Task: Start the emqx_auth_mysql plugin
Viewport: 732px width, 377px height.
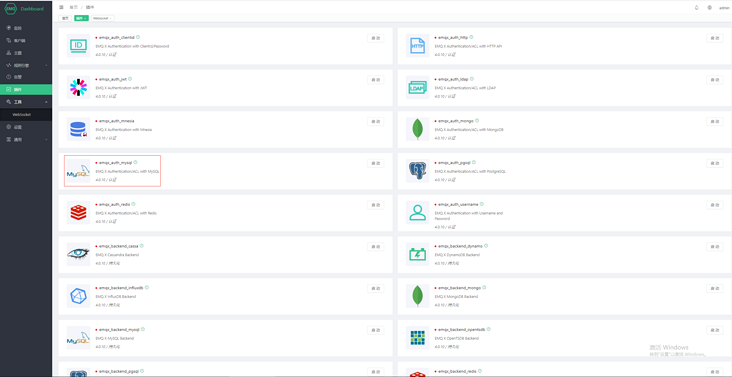Action: (x=375, y=163)
